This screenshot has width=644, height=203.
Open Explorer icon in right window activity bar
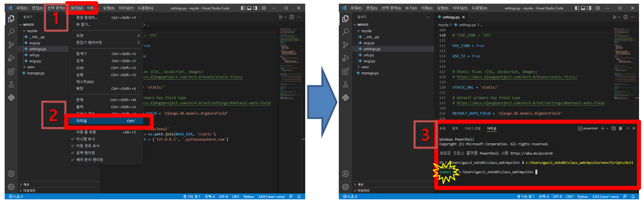point(346,19)
